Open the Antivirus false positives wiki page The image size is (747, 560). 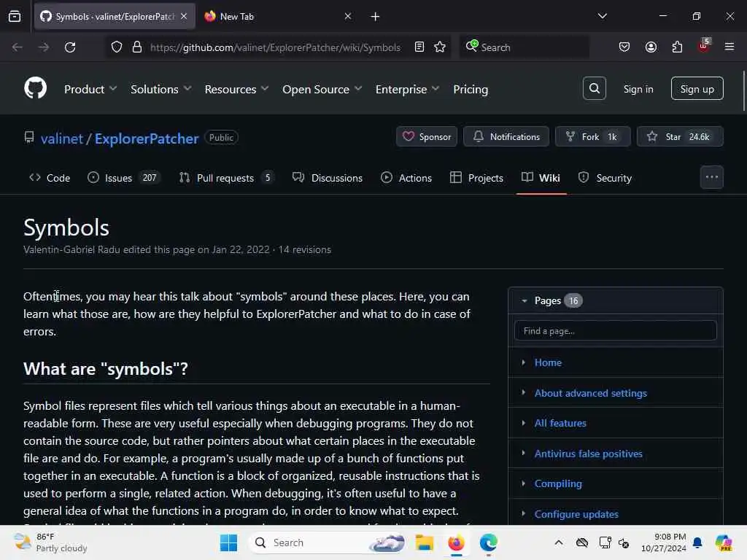589,454
